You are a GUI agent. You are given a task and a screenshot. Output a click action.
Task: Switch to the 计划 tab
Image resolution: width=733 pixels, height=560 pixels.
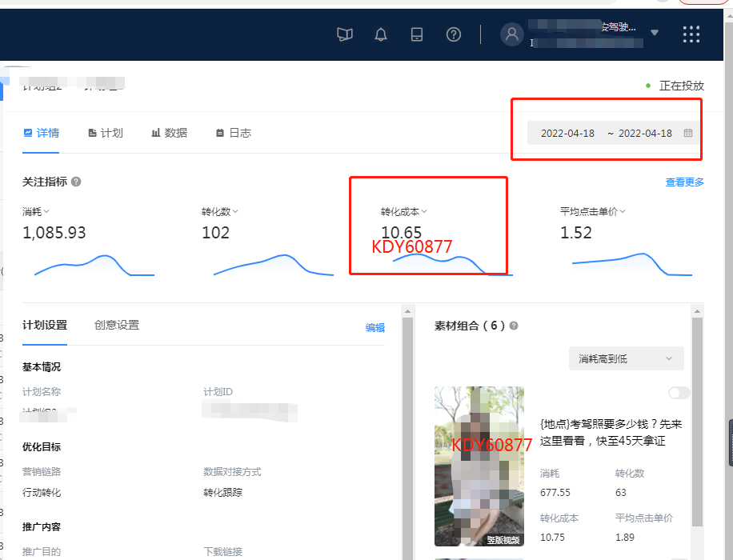point(106,134)
